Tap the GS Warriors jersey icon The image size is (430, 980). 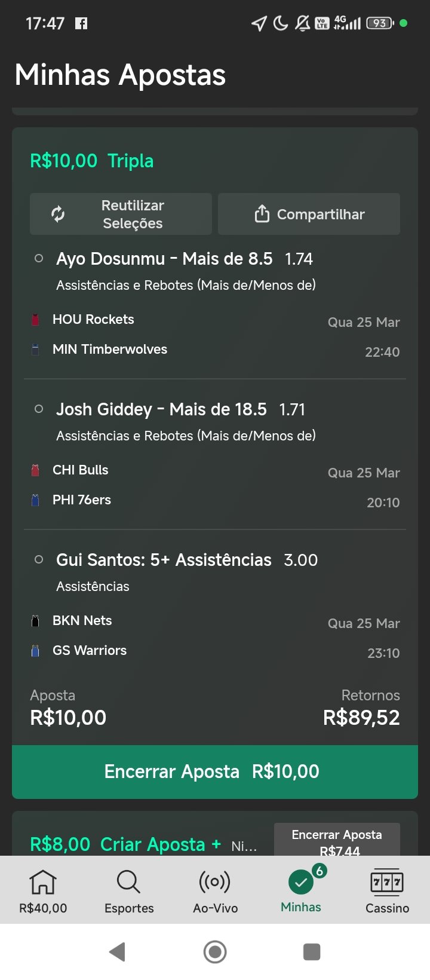coord(35,651)
